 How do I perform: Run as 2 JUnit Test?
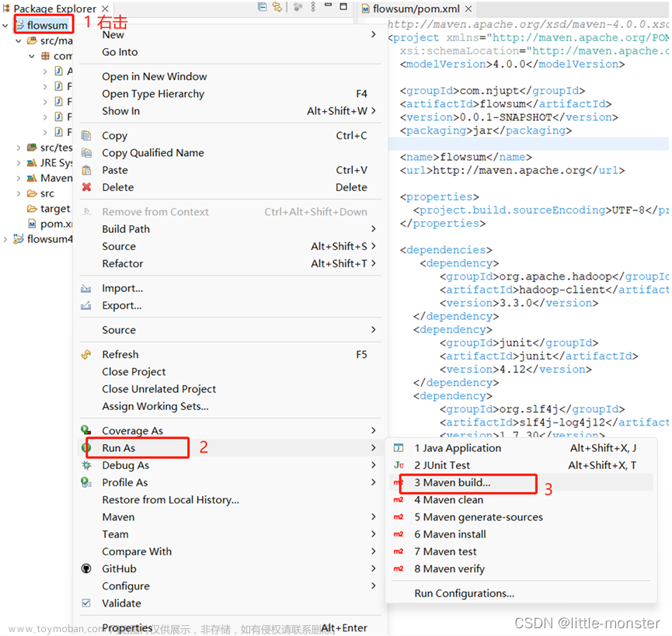(x=521, y=465)
